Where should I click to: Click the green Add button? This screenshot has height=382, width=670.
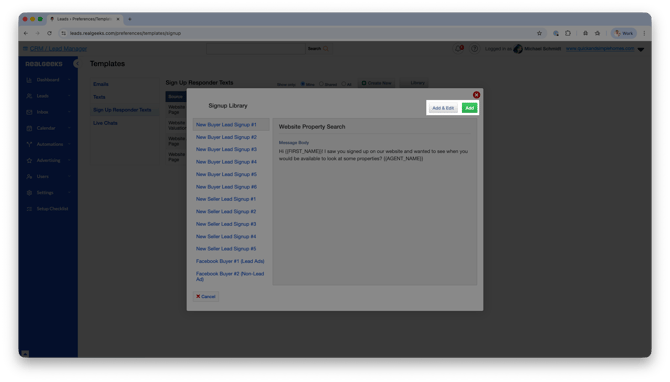coord(469,108)
